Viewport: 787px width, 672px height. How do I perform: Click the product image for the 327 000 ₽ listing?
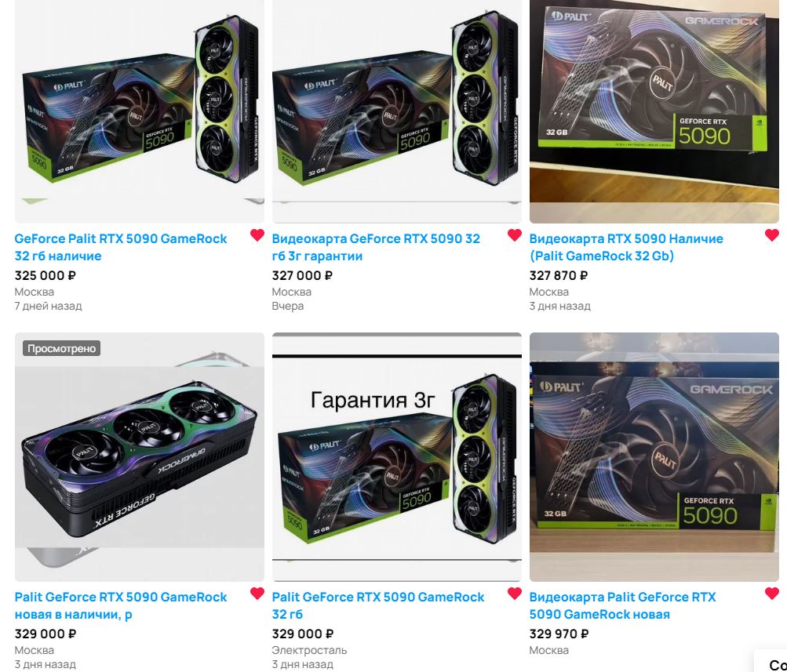coord(397,111)
